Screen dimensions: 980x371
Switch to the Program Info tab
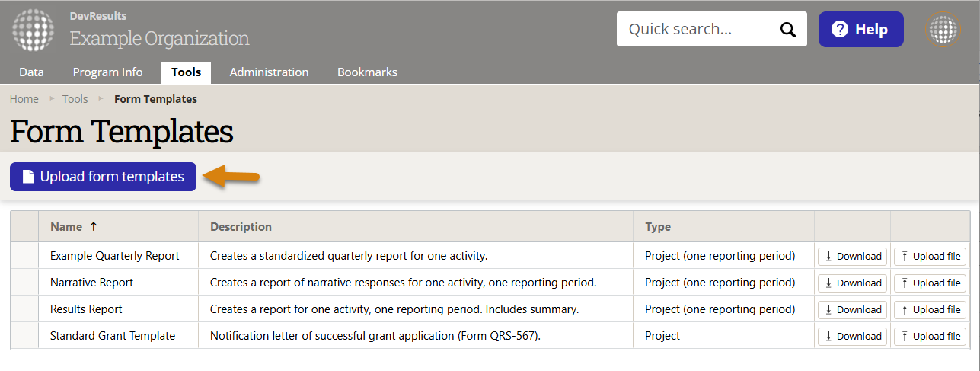tap(107, 72)
